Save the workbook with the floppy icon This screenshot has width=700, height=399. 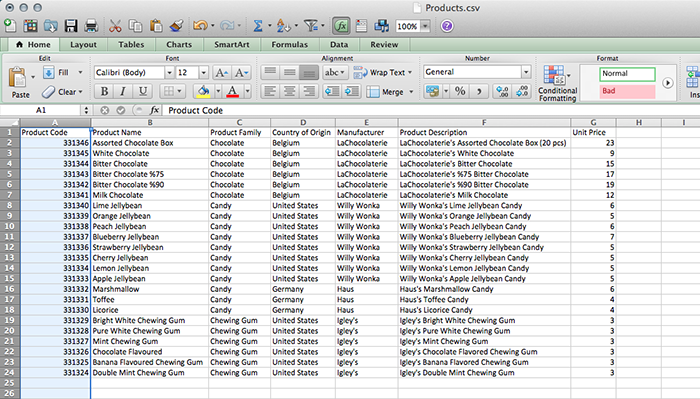point(71,26)
